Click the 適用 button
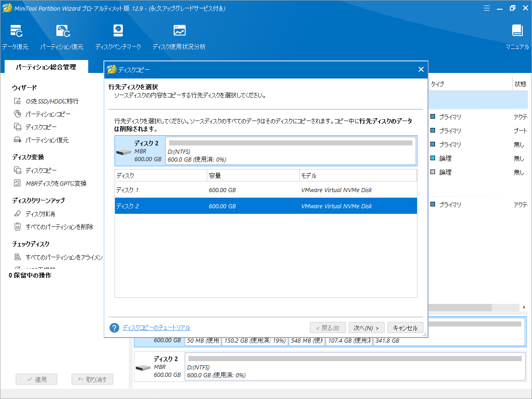This screenshot has width=532, height=399. coord(36,379)
